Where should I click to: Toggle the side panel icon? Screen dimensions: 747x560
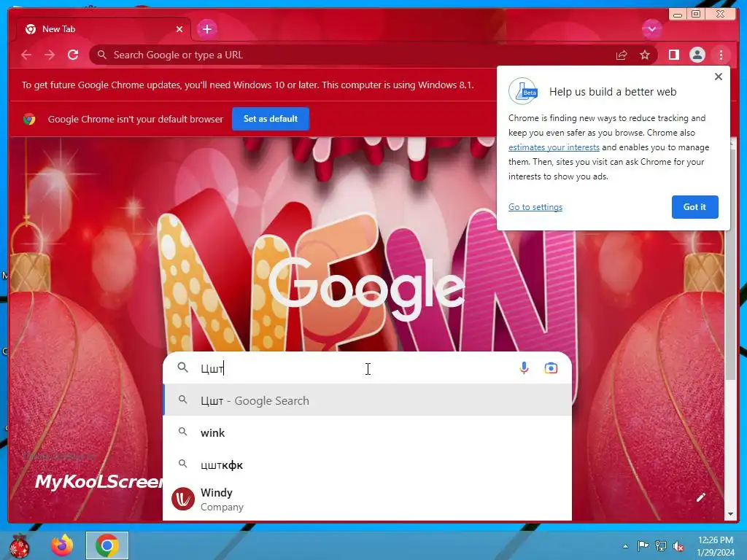tap(673, 55)
